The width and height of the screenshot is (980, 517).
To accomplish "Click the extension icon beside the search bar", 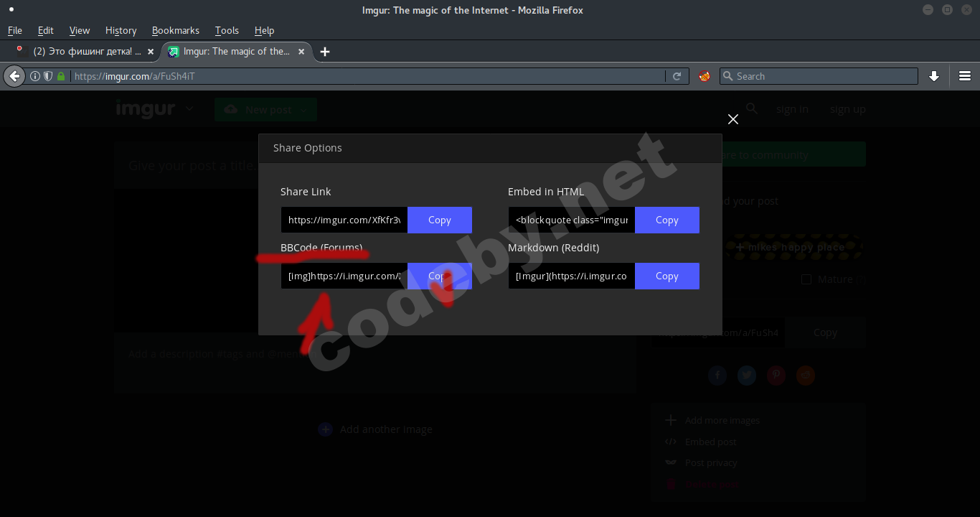I will tap(705, 76).
